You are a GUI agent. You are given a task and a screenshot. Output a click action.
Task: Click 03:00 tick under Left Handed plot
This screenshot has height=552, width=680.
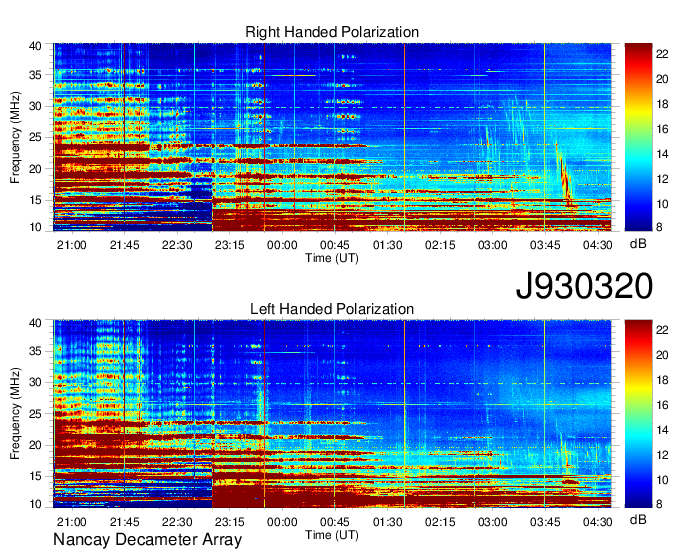pyautogui.click(x=493, y=522)
